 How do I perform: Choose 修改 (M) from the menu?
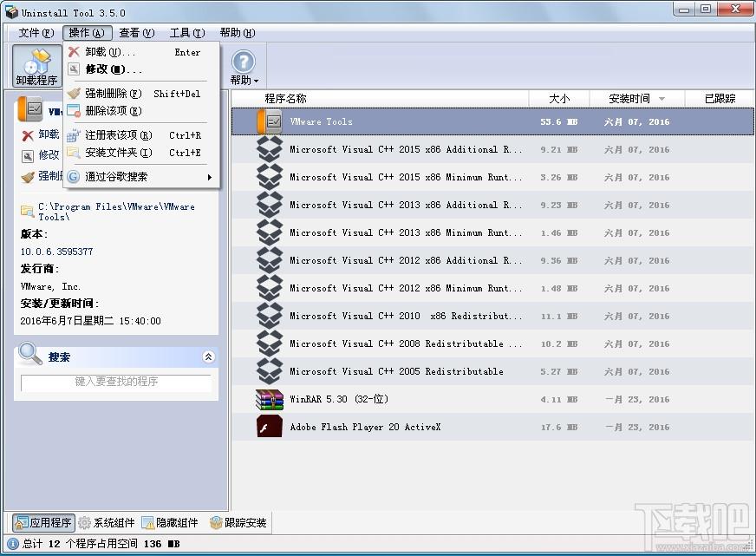click(140, 69)
